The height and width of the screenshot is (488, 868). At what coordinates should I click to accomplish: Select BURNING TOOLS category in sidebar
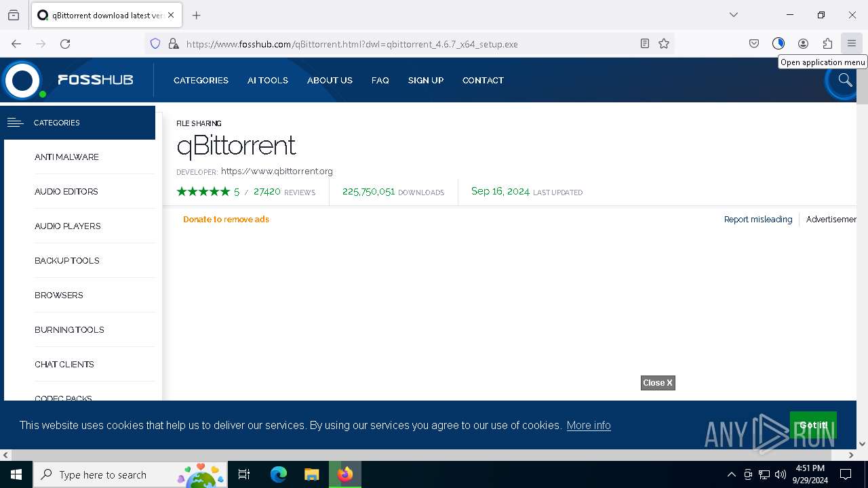[x=69, y=329]
